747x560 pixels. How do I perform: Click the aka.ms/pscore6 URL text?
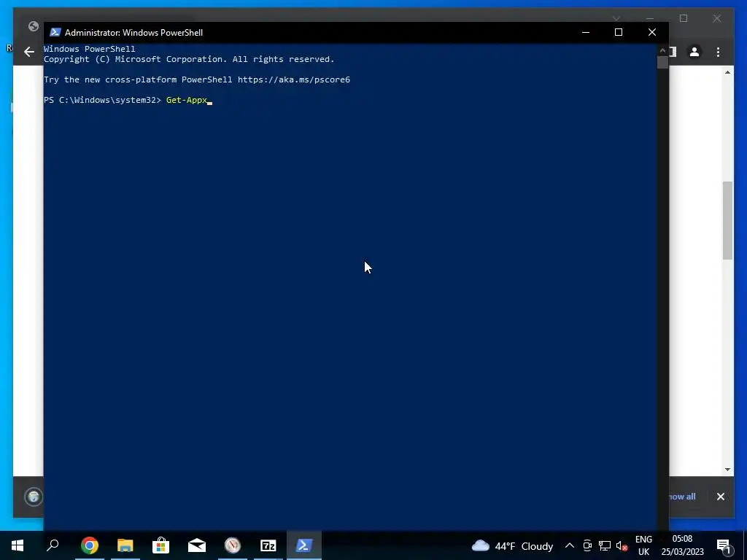click(x=293, y=79)
